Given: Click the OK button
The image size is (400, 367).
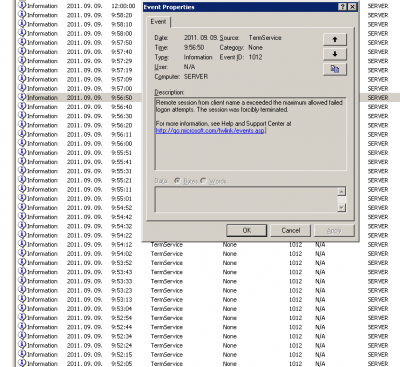Looking at the screenshot, I should coord(247,230).
